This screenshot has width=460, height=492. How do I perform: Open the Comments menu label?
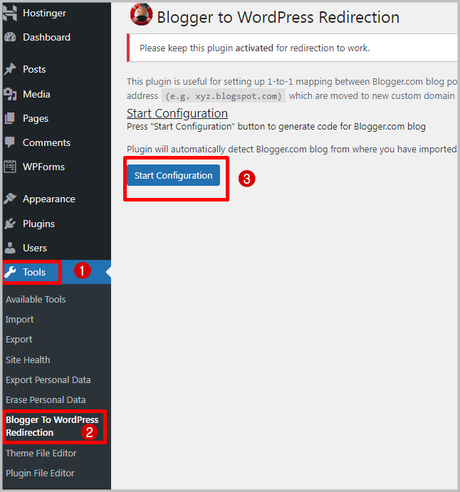click(47, 142)
